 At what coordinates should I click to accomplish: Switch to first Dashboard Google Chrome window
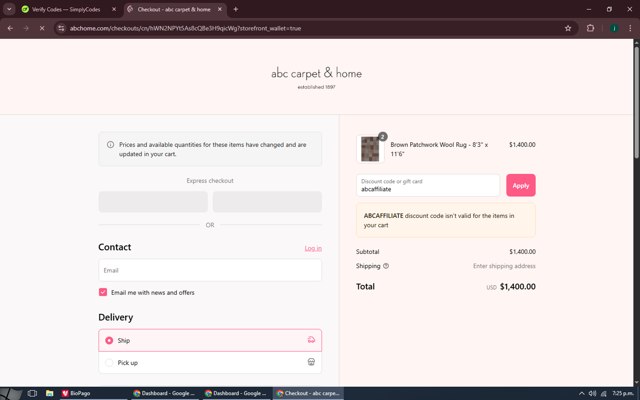[165, 393]
